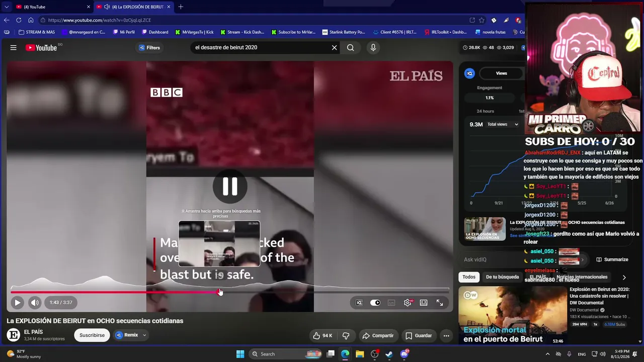Enter fullscreen mode
Viewport: 644px width, 362px height.
coord(440,303)
